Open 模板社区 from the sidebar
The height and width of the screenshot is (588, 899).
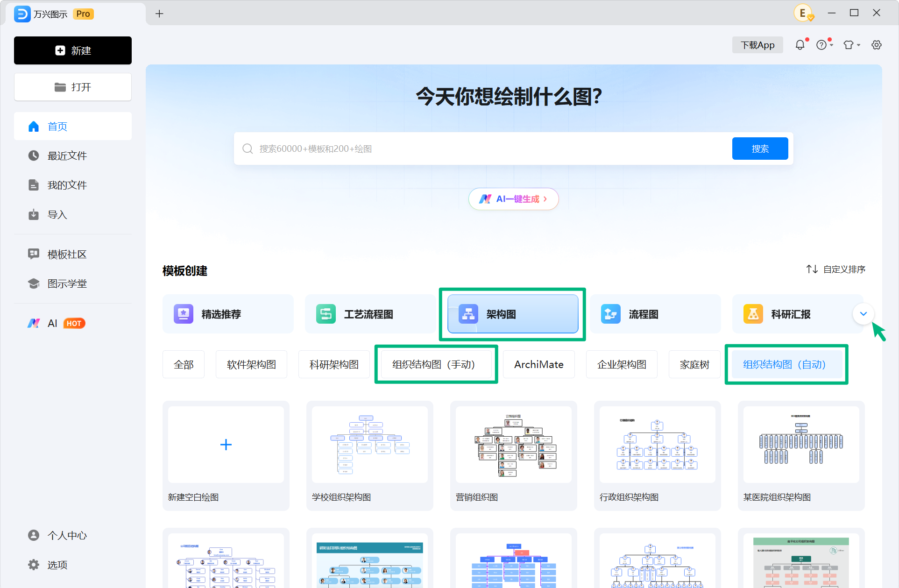pos(73,254)
